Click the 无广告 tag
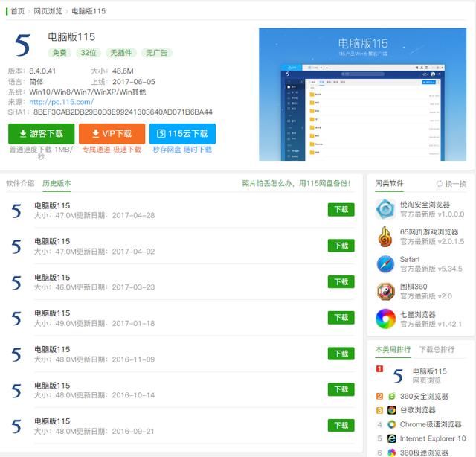The height and width of the screenshot is (457, 476). [157, 53]
